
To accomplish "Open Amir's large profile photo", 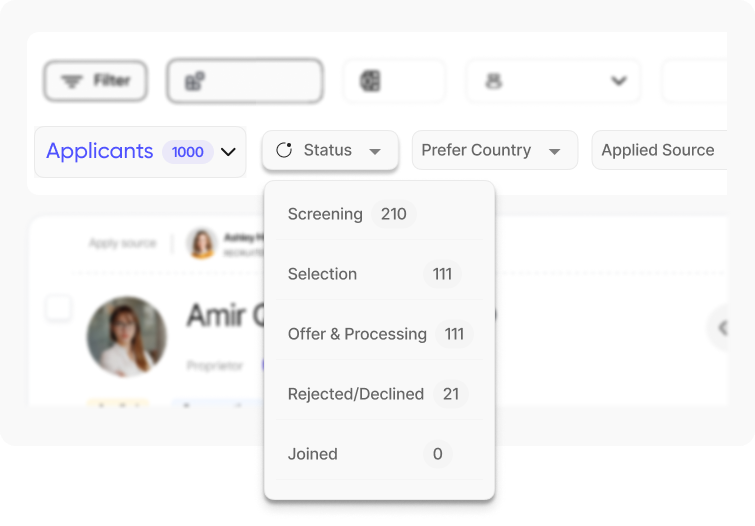I will [x=127, y=336].
